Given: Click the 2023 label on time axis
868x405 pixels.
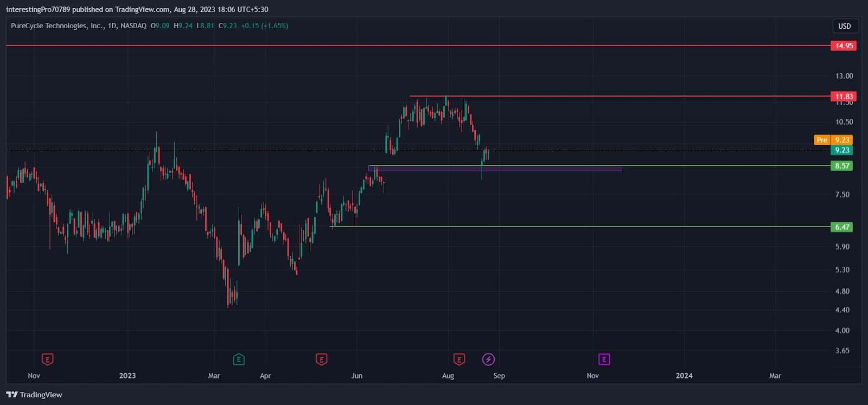Looking at the screenshot, I should tap(127, 376).
